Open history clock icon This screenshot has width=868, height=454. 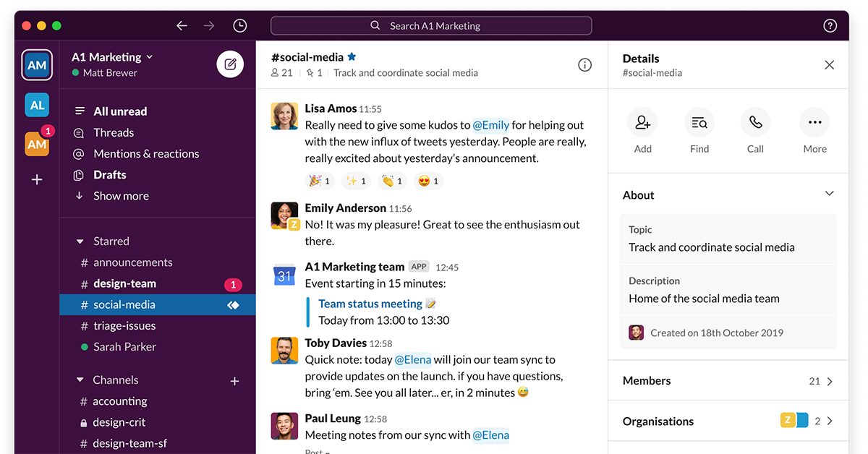tap(240, 26)
